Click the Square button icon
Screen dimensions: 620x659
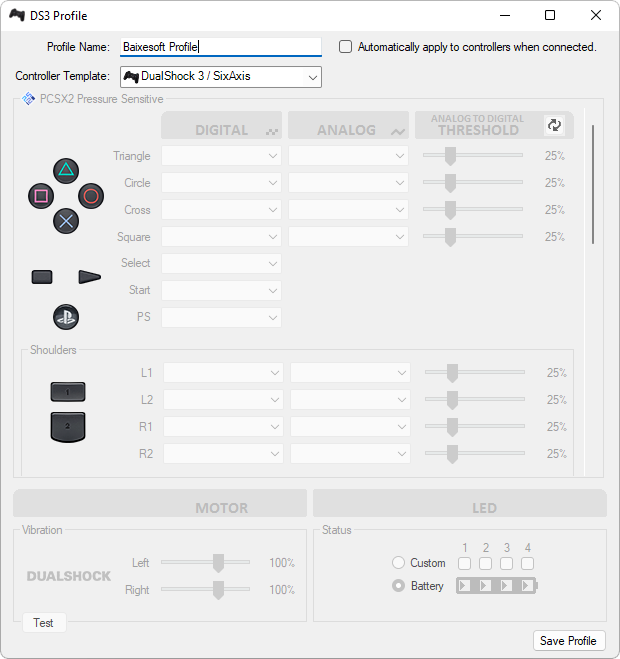coord(41,196)
